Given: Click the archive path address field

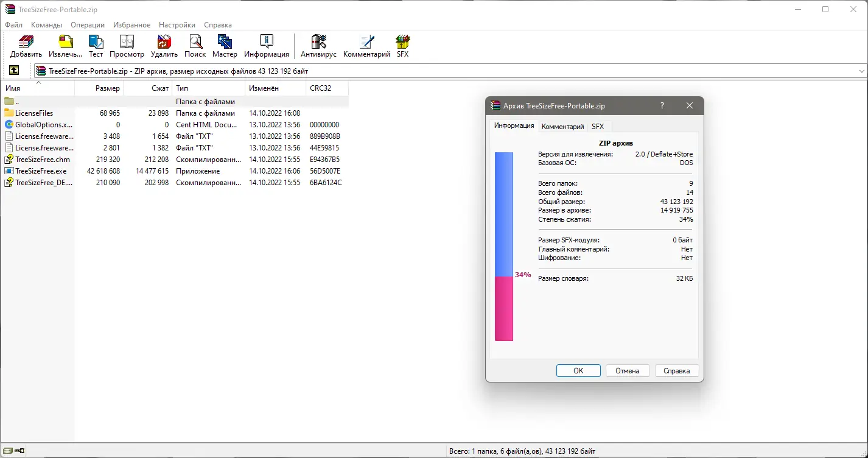Looking at the screenshot, I should (x=450, y=71).
